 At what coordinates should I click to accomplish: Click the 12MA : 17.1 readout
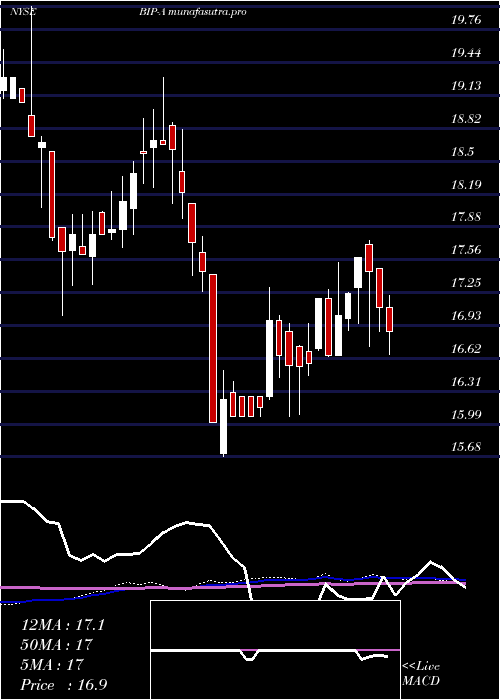tap(63, 625)
